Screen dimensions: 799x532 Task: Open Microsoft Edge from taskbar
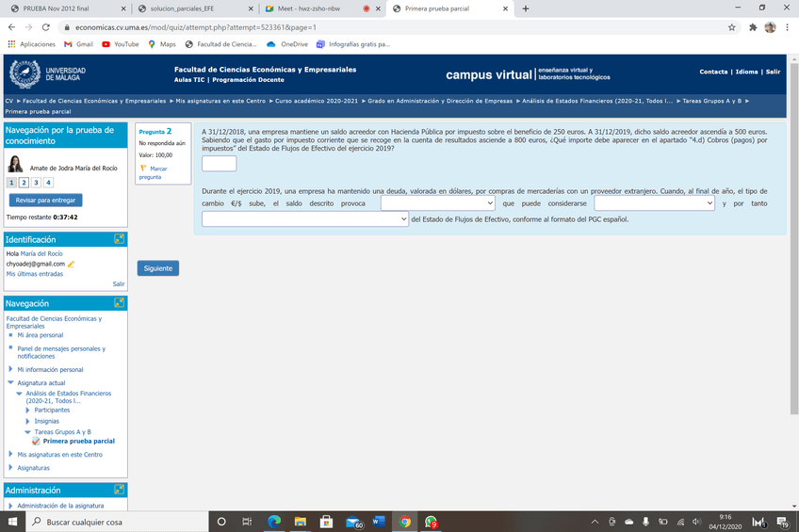pos(274,522)
